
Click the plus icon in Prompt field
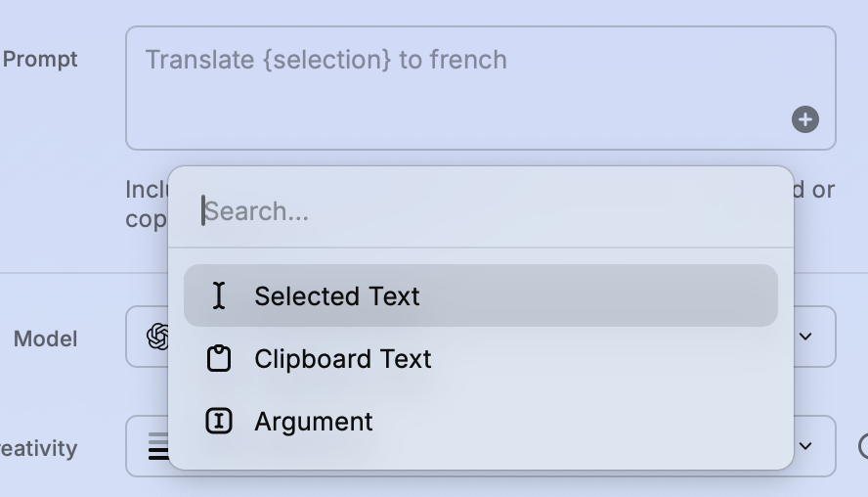point(804,119)
